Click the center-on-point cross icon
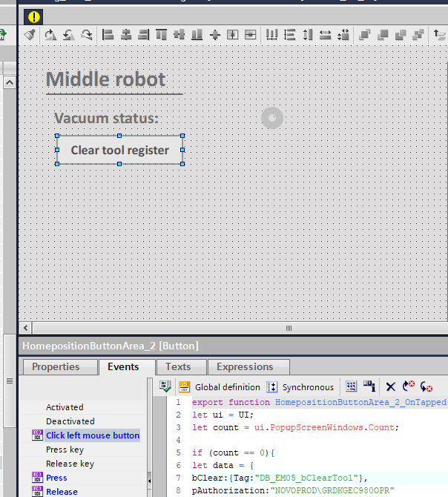448x497 pixels. (x=215, y=35)
